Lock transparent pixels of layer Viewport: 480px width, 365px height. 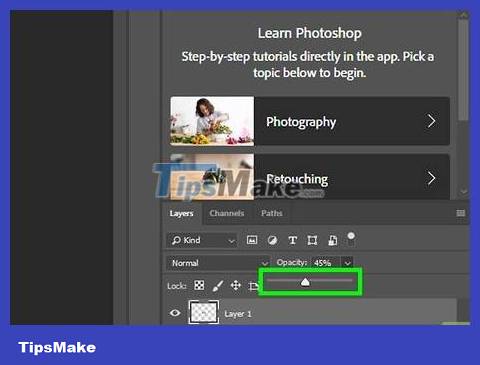pos(199,285)
